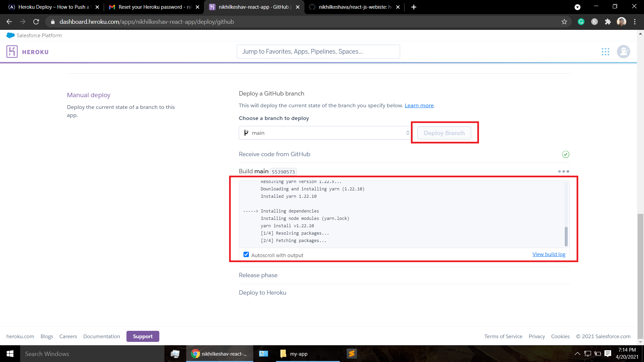Open Terms of Service link
The image size is (644, 362).
click(x=503, y=336)
